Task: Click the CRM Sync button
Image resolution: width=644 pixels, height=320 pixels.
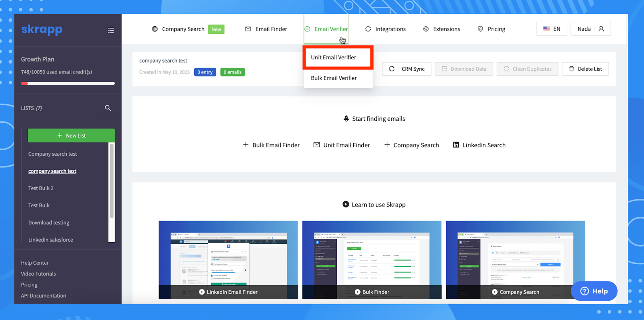Action: [x=407, y=69]
